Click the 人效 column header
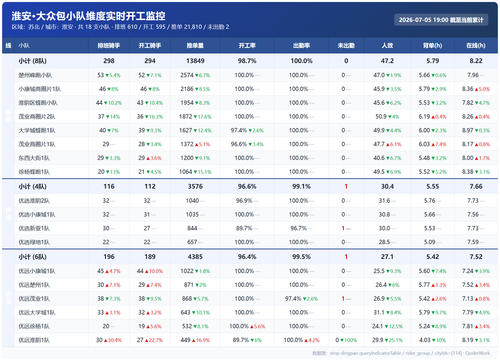The image size is (500, 361). (x=387, y=46)
